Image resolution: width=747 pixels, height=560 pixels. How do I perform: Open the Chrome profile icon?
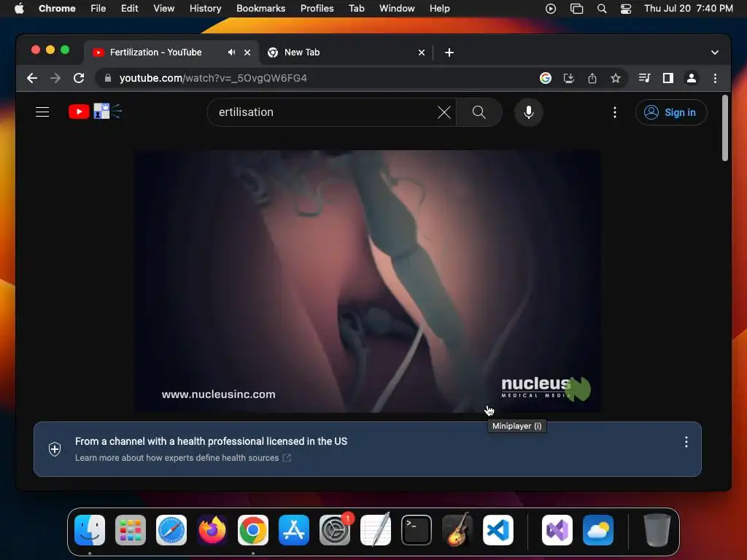pos(692,78)
